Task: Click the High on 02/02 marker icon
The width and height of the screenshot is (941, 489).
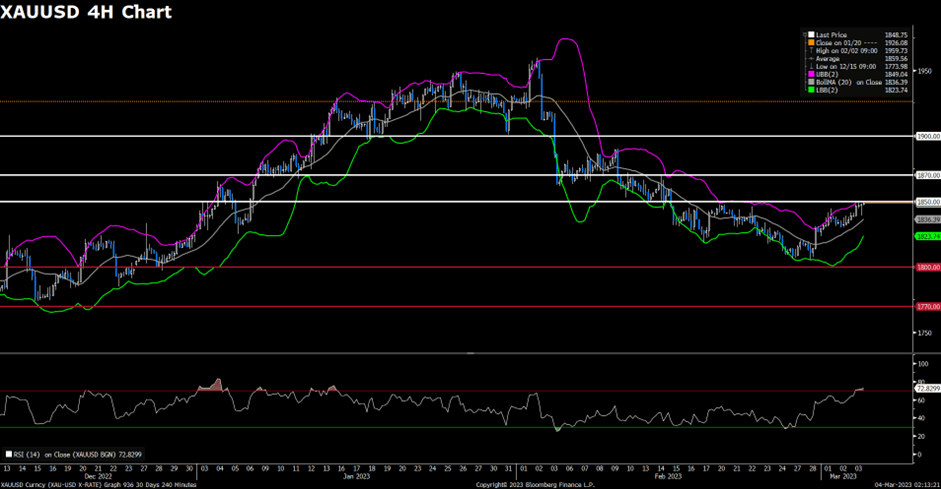Action: (x=812, y=50)
